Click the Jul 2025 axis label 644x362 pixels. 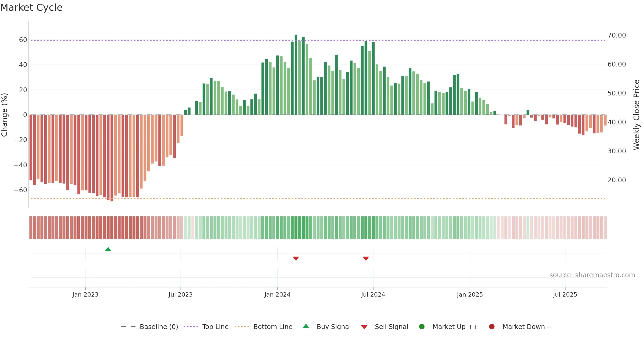[x=565, y=294]
